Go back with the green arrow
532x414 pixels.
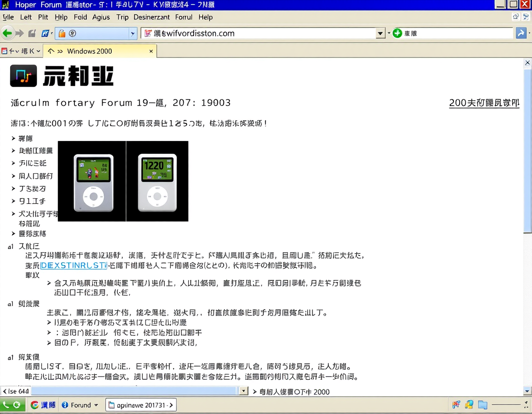(7, 33)
